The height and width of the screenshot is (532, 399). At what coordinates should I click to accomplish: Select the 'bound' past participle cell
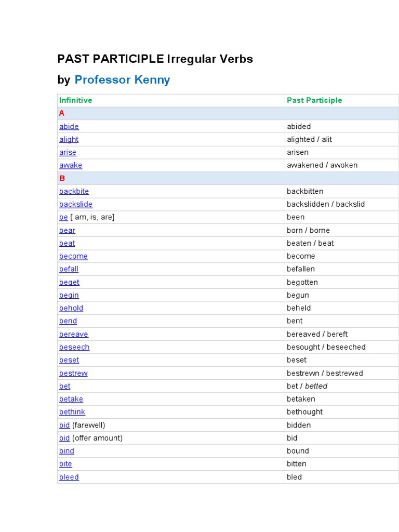(x=342, y=451)
